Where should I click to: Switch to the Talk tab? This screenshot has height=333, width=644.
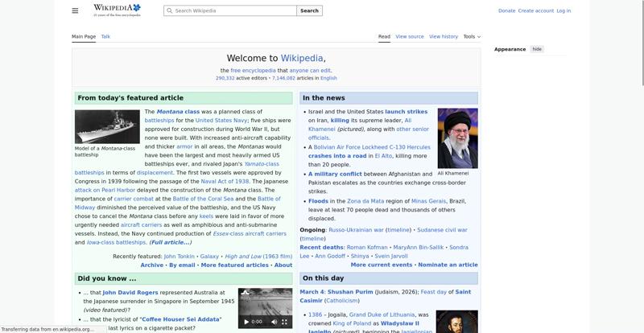105,36
